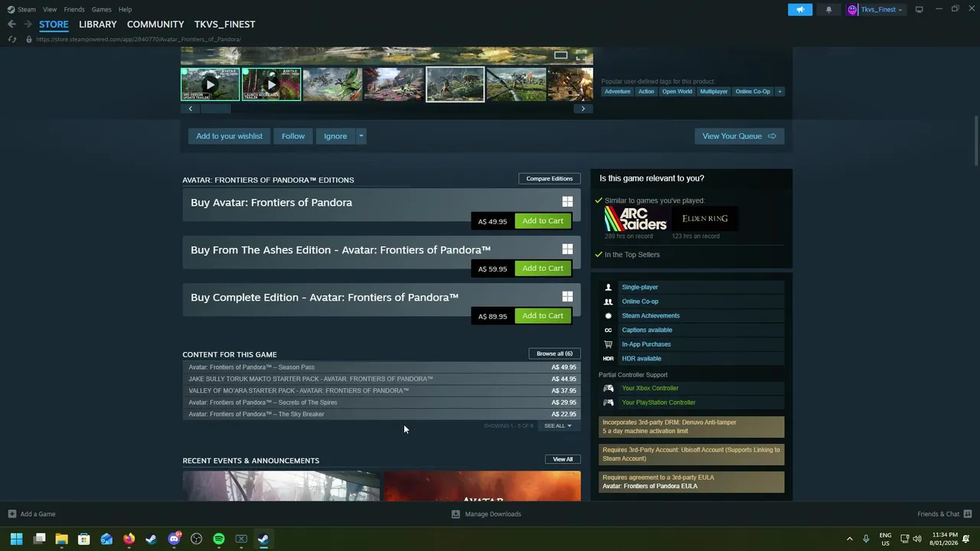Slide media thumbnails left with the arrow
The width and height of the screenshot is (980, 551).
190,109
